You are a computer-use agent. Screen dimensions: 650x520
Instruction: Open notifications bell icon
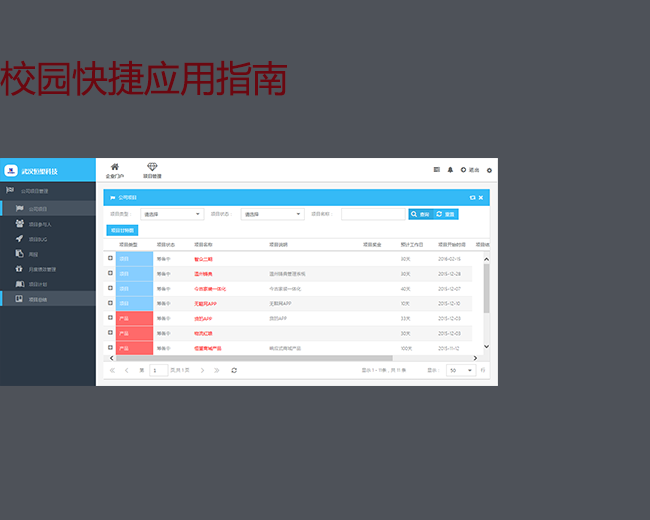pos(450,170)
